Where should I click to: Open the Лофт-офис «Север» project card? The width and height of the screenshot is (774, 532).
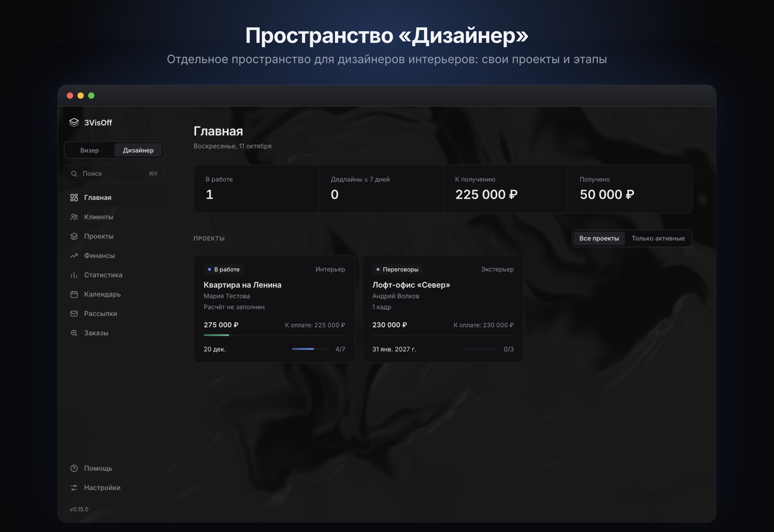443,309
